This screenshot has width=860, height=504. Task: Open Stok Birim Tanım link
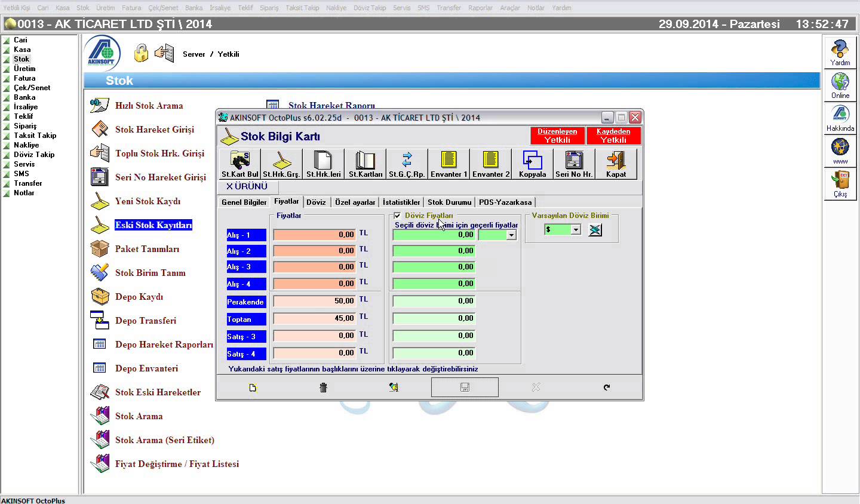(150, 273)
